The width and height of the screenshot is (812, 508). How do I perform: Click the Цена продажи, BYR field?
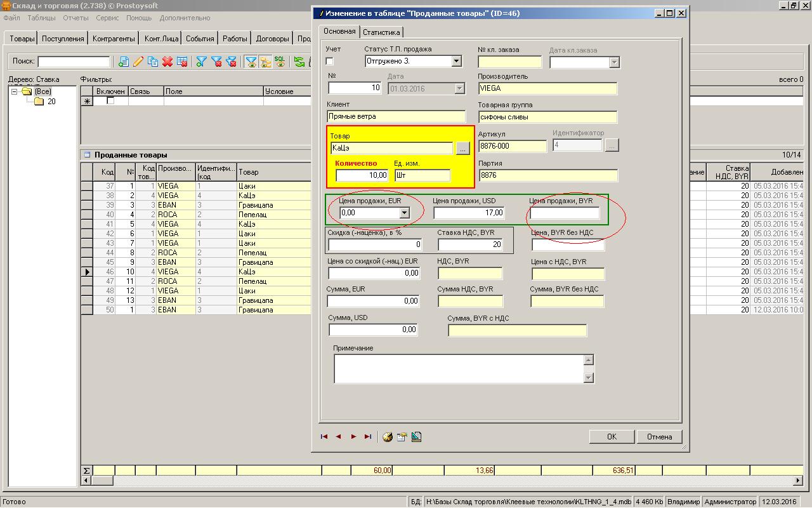coord(565,213)
